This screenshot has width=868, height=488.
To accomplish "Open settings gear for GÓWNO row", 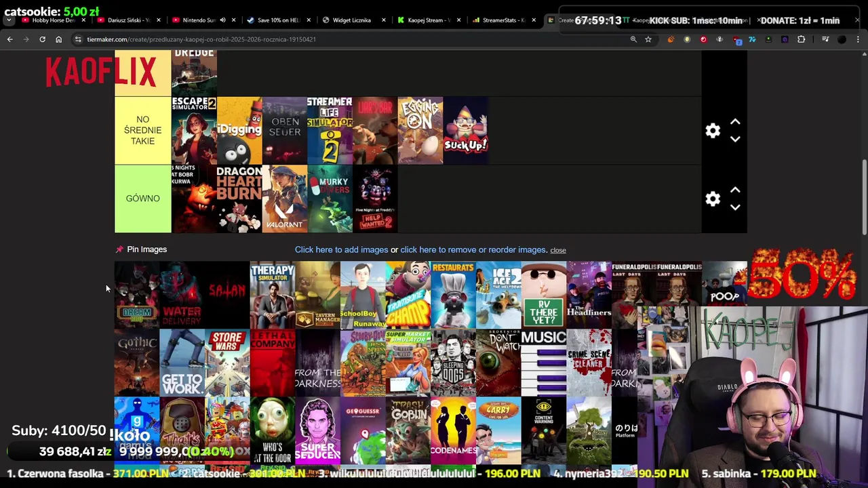I will pyautogui.click(x=713, y=199).
